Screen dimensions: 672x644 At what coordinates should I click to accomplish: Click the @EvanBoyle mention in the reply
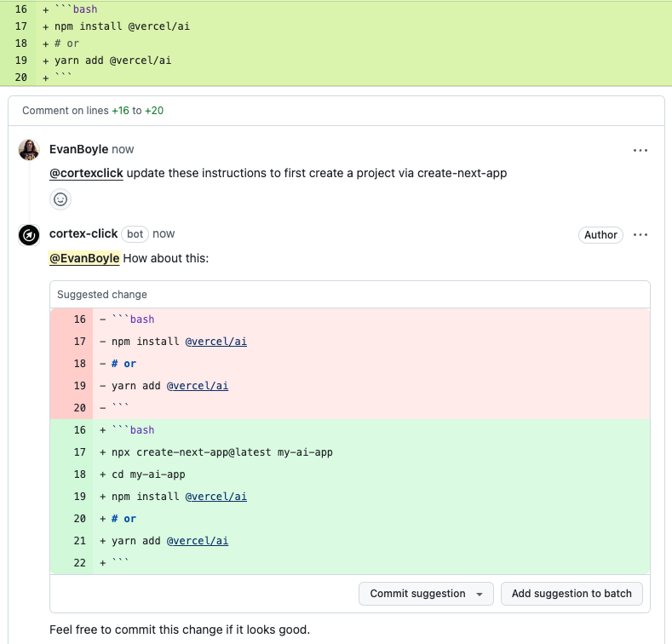[84, 258]
